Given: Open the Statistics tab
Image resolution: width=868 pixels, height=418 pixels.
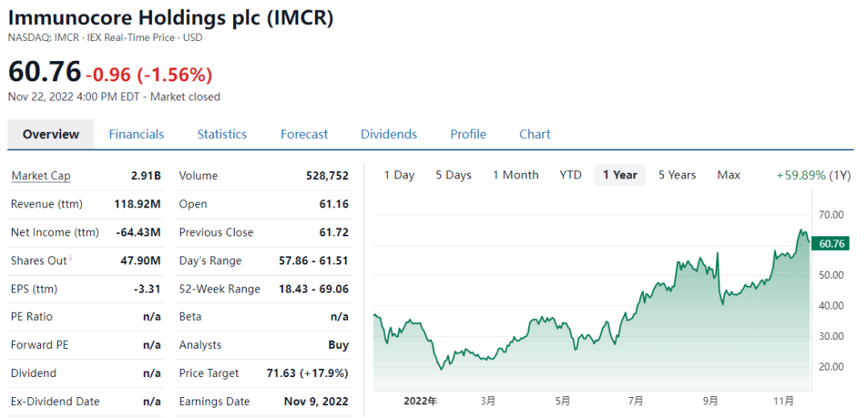Looking at the screenshot, I should [x=222, y=134].
